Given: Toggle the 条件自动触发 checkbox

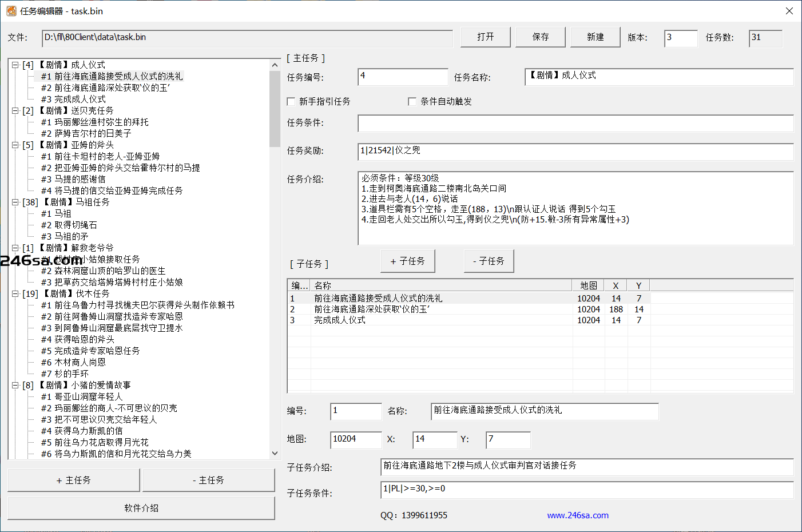Looking at the screenshot, I should (412, 101).
